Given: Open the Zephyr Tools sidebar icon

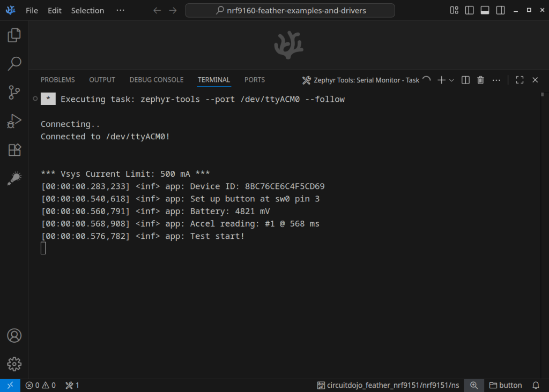Looking at the screenshot, I should pyautogui.click(x=14, y=178).
